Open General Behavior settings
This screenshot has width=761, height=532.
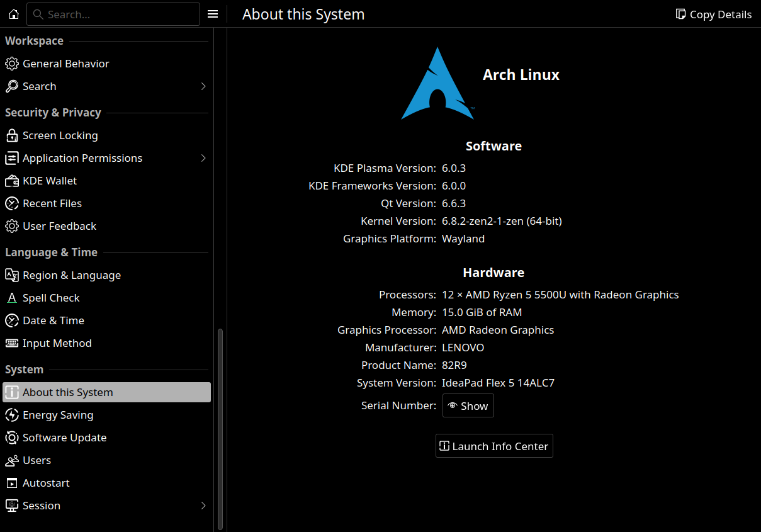(x=65, y=64)
